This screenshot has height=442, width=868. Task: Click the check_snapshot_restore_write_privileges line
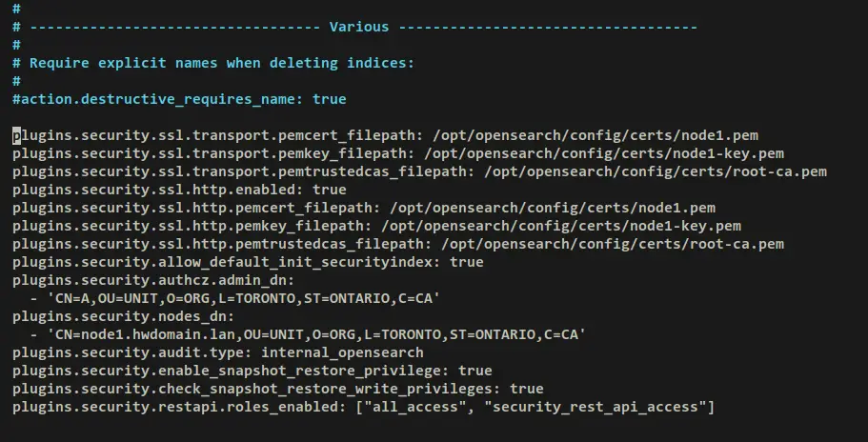coord(278,389)
